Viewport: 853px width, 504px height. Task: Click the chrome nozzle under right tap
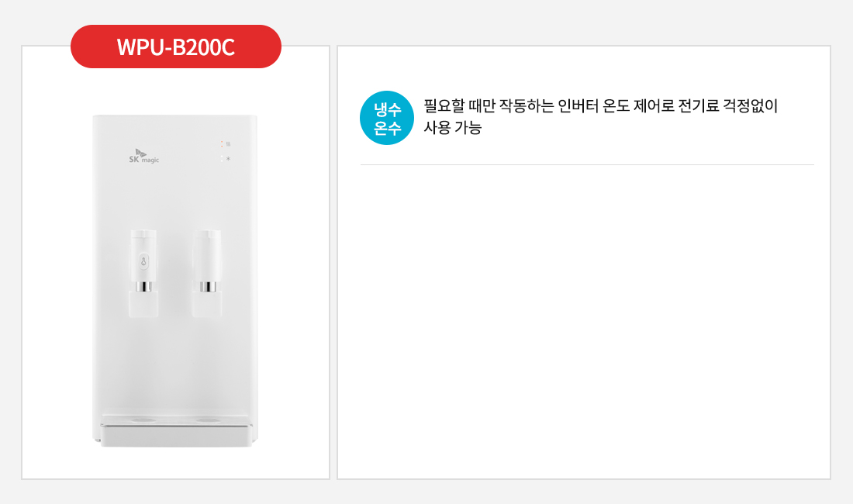click(207, 287)
